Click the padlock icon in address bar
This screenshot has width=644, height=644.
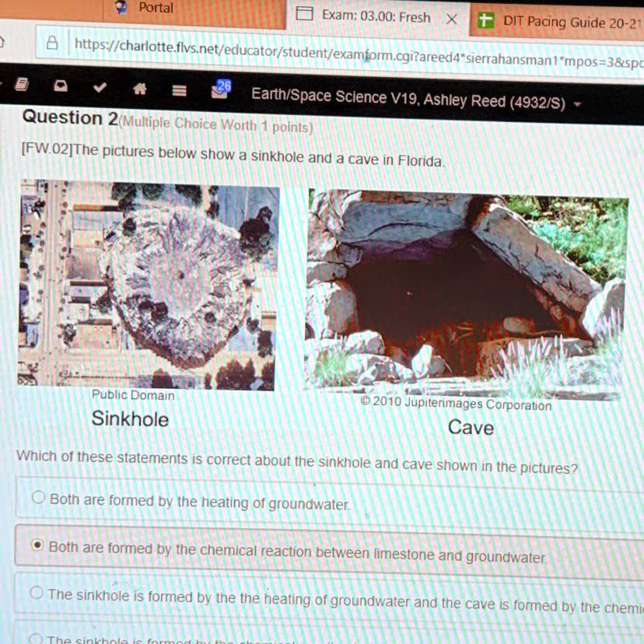[52, 43]
